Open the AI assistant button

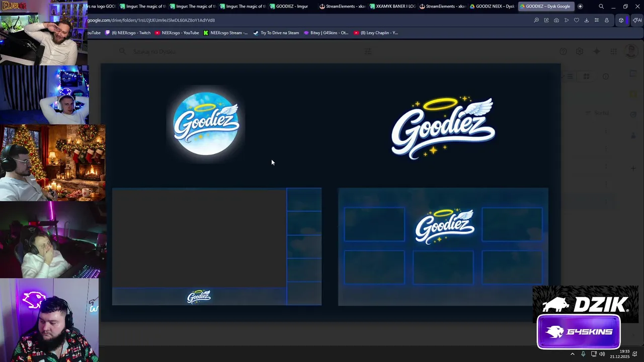(x=637, y=20)
